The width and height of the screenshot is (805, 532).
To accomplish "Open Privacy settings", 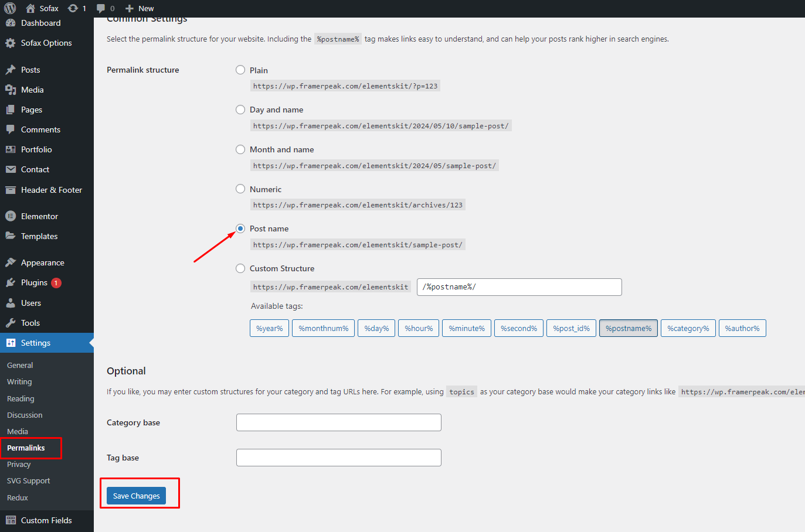I will pos(19,464).
